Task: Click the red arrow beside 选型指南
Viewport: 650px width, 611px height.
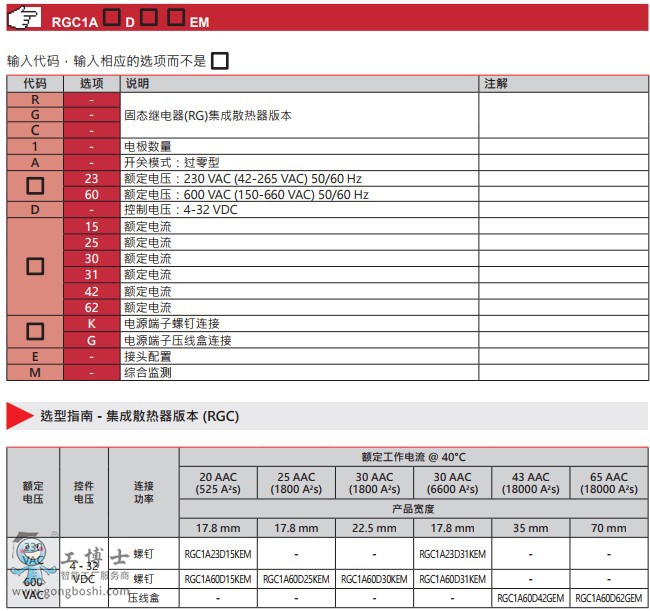Action: click(20, 415)
